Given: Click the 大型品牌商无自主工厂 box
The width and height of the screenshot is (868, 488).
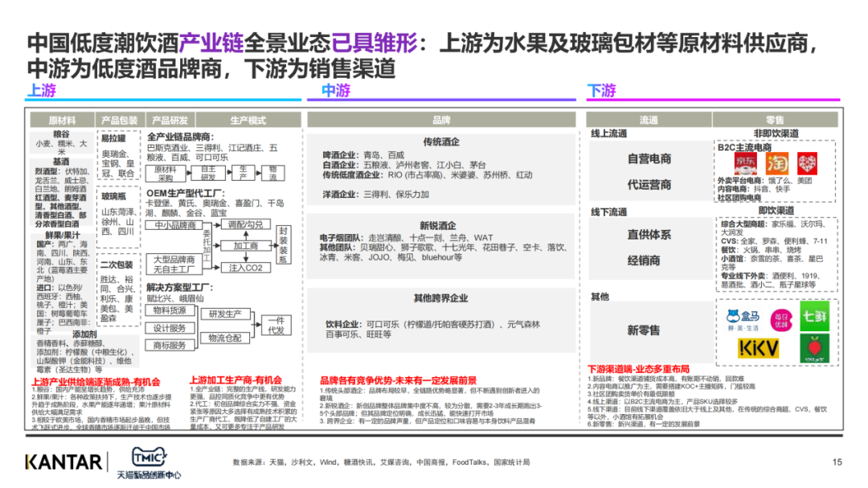Looking at the screenshot, I should [x=174, y=265].
